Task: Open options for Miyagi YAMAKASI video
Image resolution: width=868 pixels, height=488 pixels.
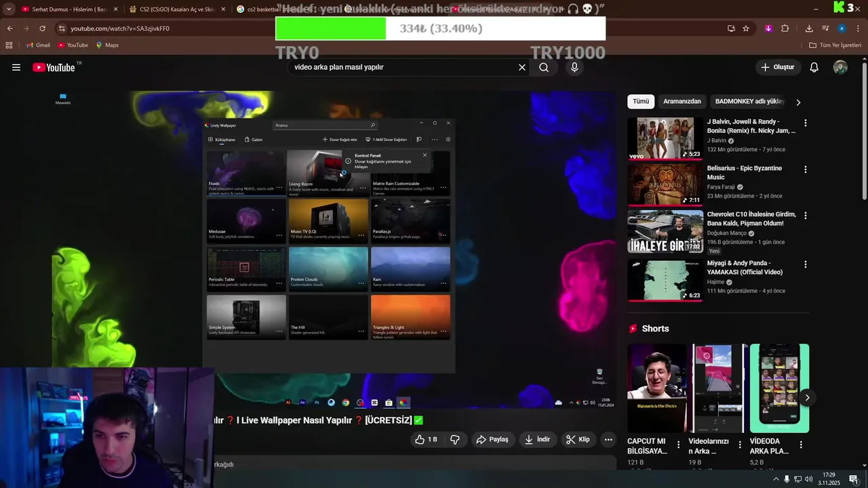Action: tap(806, 264)
